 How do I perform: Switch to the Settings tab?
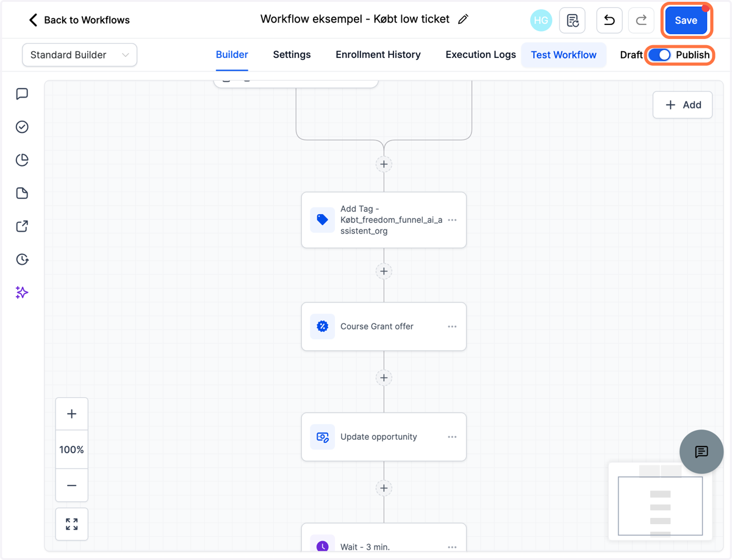coord(292,55)
